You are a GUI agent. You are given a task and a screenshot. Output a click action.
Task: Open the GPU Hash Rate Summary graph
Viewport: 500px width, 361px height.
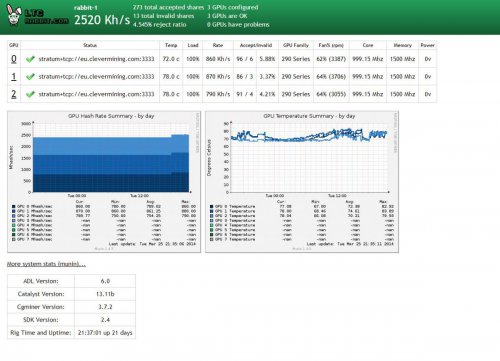click(x=104, y=182)
